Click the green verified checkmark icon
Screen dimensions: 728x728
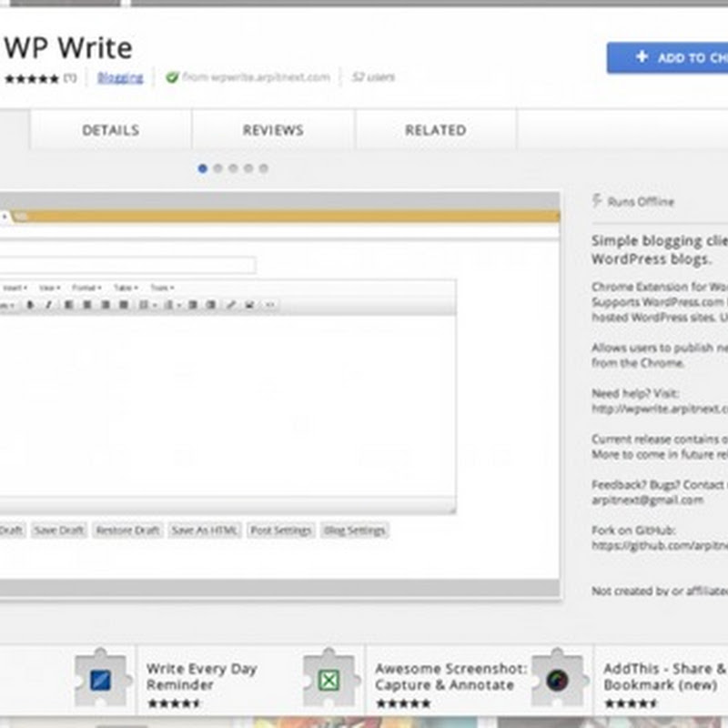click(172, 77)
